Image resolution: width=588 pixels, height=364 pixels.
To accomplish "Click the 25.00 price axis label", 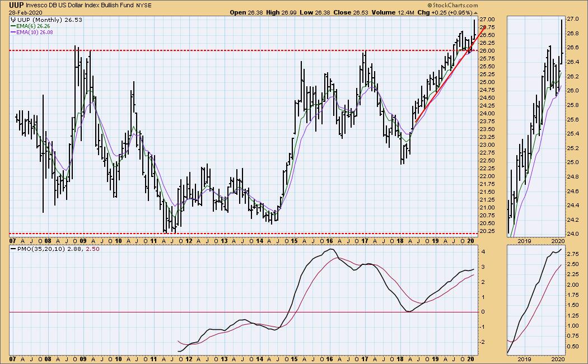I will point(487,82).
